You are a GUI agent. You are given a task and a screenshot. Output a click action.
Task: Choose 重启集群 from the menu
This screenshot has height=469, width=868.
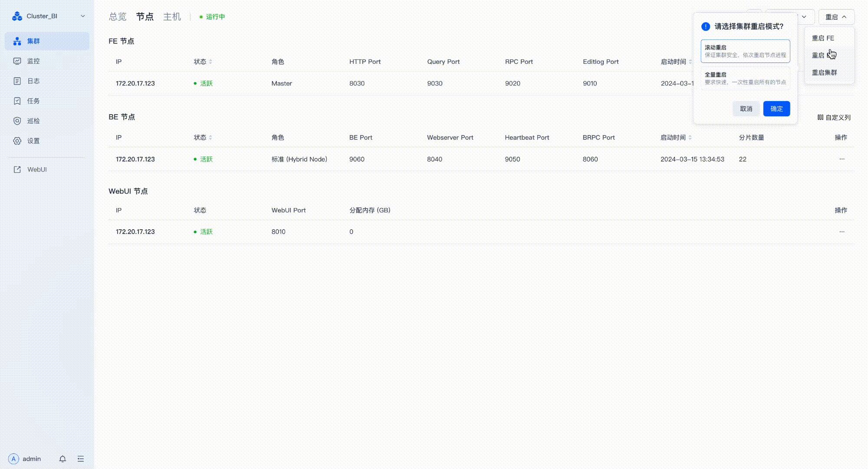click(x=829, y=73)
